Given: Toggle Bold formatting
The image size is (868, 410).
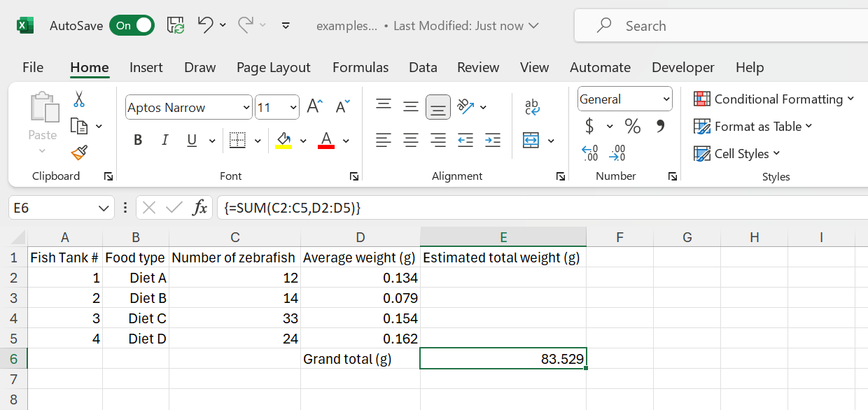Looking at the screenshot, I should click(138, 141).
